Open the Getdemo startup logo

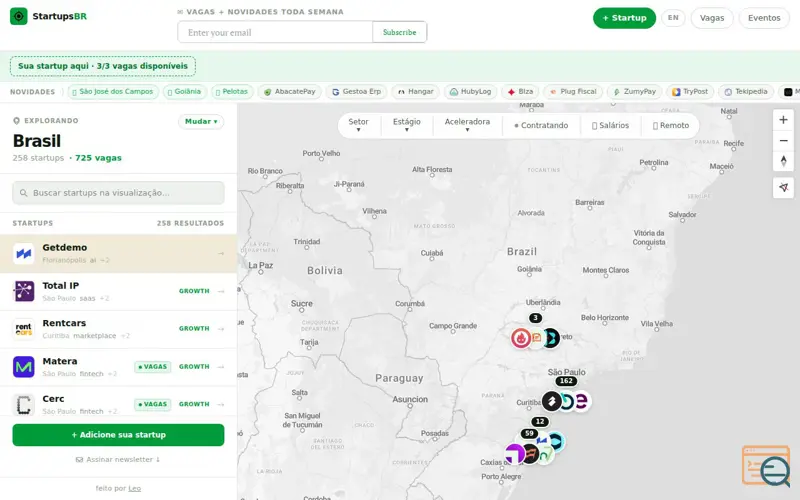(23, 254)
